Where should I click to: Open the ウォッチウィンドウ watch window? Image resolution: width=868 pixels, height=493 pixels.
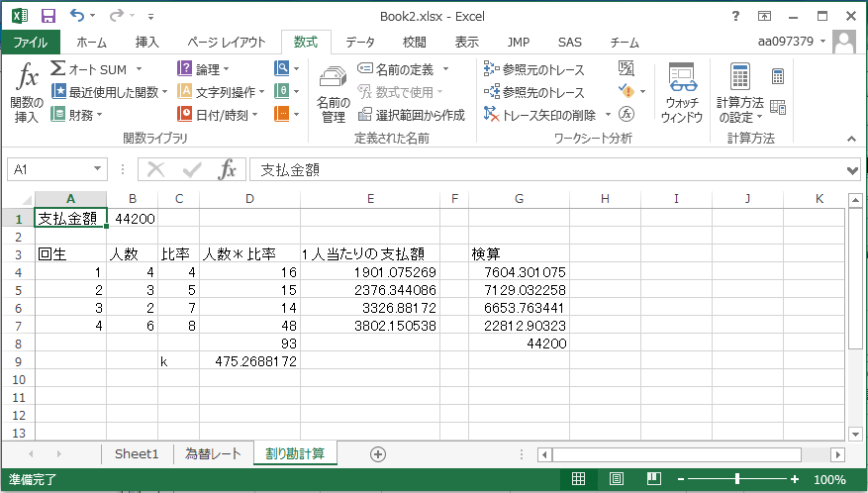682,94
